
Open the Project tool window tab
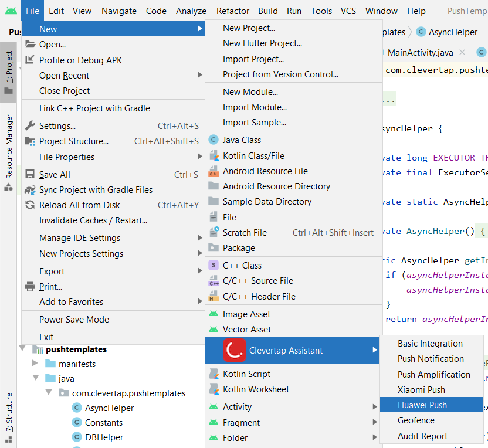click(x=8, y=73)
